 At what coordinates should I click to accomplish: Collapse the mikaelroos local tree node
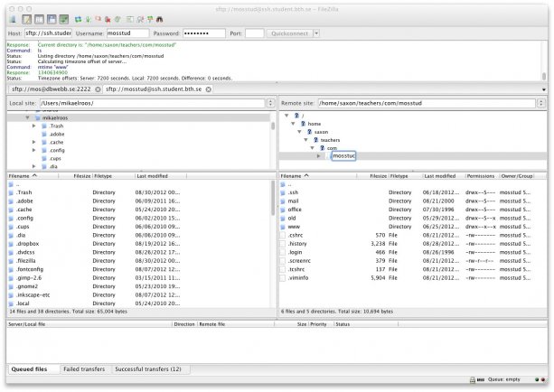click(x=27, y=117)
